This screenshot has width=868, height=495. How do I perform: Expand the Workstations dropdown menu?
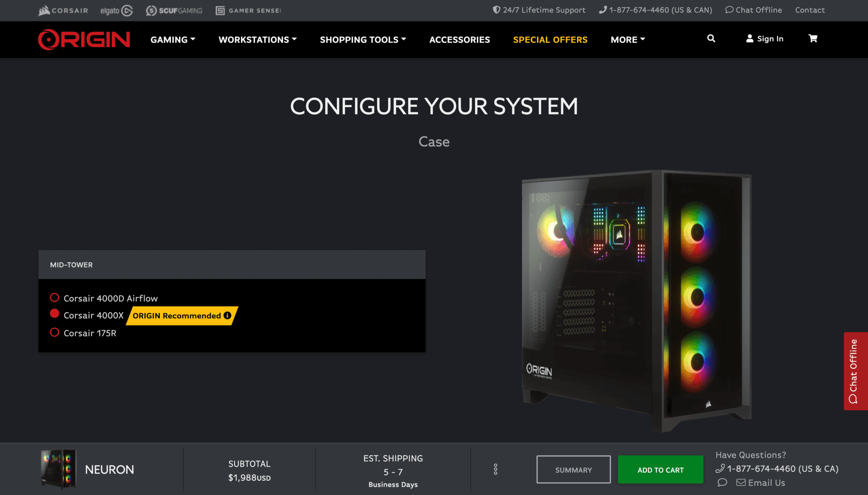[257, 39]
